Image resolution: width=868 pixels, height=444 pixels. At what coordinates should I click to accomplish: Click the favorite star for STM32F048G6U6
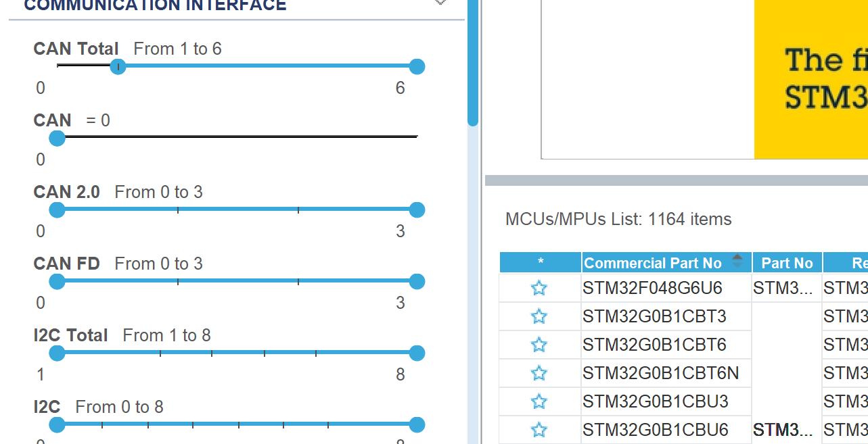(x=539, y=288)
